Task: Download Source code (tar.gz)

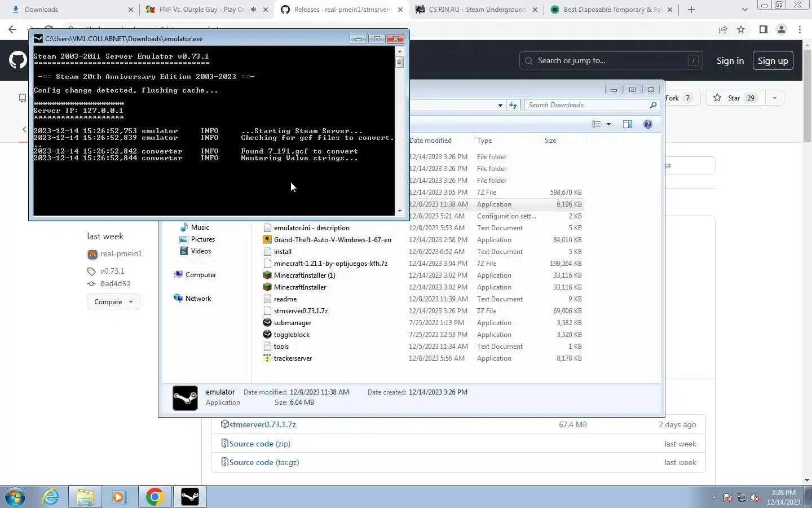Action: (x=264, y=462)
